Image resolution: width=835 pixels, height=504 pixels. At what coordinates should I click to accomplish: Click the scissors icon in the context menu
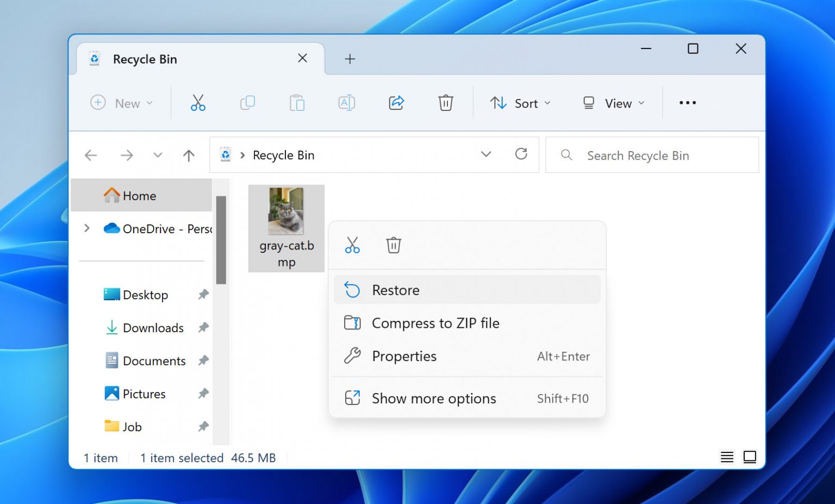click(x=352, y=245)
